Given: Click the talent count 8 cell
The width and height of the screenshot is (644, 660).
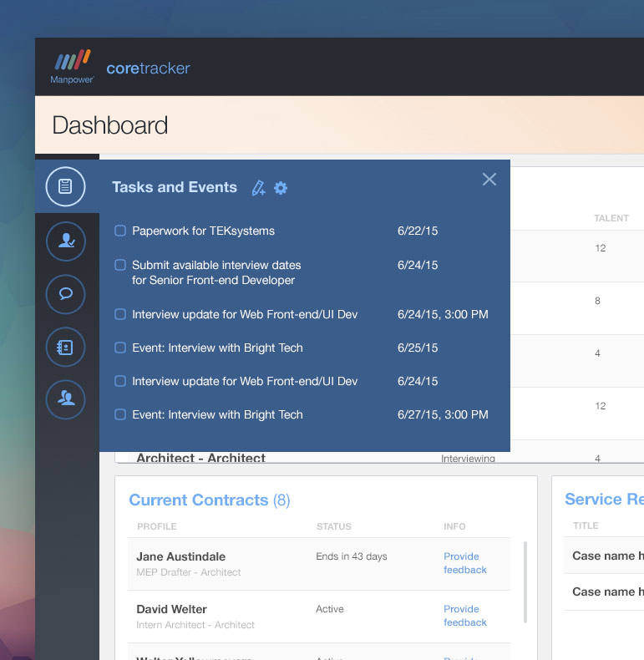Looking at the screenshot, I should pos(597,301).
